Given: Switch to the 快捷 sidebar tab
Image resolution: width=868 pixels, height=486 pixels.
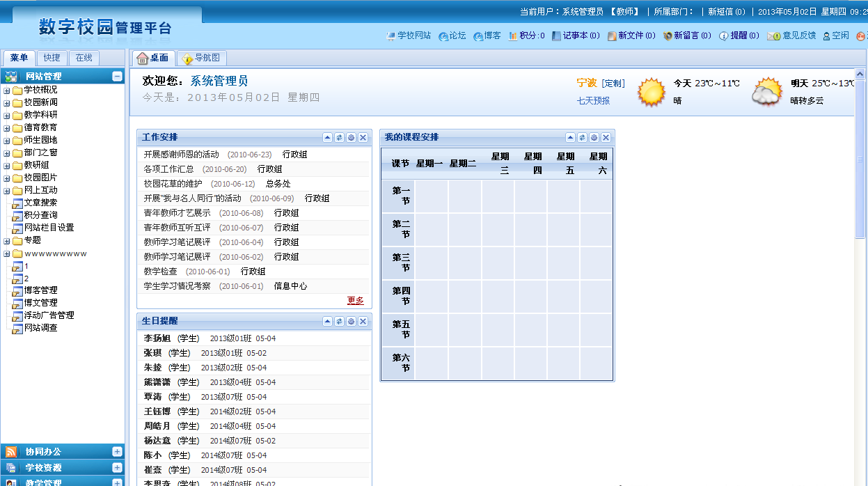Looking at the screenshot, I should (x=52, y=58).
